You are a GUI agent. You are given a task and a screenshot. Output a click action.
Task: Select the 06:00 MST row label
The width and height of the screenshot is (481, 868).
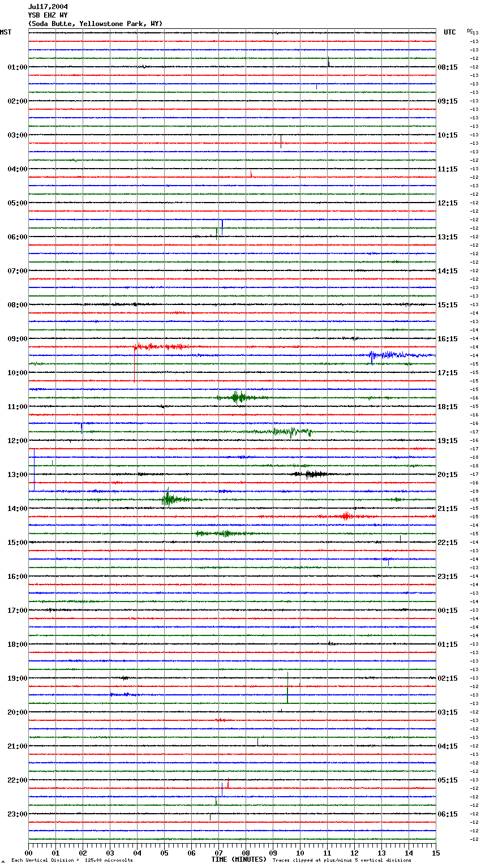click(x=18, y=237)
